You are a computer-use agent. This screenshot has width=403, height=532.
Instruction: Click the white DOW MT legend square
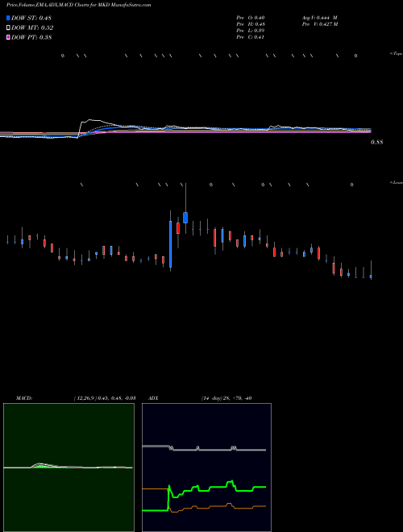coord(8,28)
